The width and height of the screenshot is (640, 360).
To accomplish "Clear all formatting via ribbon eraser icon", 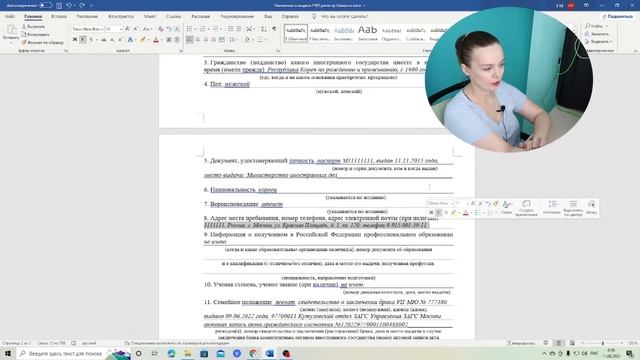I will point(160,29).
